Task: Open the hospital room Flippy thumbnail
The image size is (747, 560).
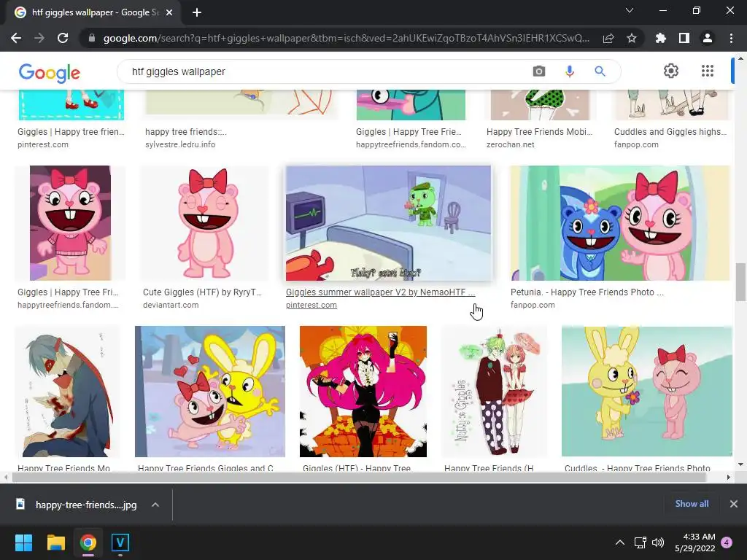Action: coord(388,223)
